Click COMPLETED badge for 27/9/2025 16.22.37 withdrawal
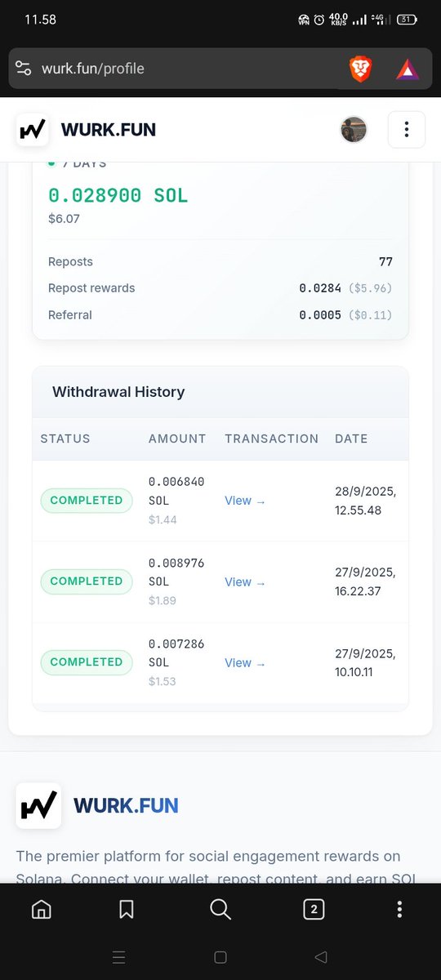Image resolution: width=441 pixels, height=980 pixels. 87,581
